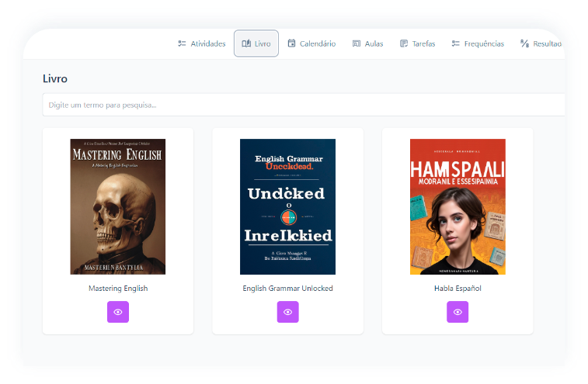Click the Habla Español book title
The width and height of the screenshot is (588, 384).
[458, 289]
